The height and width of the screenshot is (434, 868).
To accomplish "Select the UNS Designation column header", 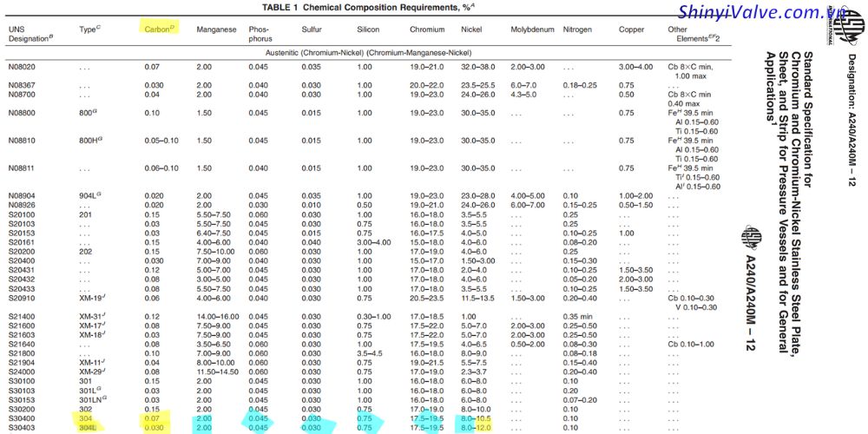I will (30, 33).
